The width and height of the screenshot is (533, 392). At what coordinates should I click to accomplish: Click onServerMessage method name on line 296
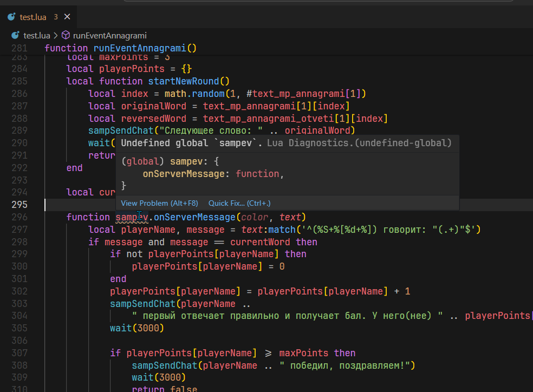[195, 217]
